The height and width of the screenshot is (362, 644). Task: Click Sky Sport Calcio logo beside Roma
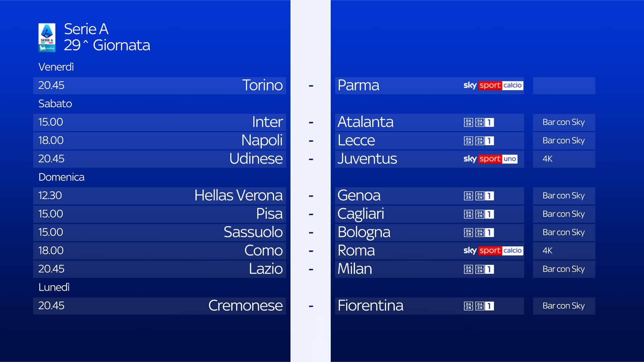tap(493, 251)
